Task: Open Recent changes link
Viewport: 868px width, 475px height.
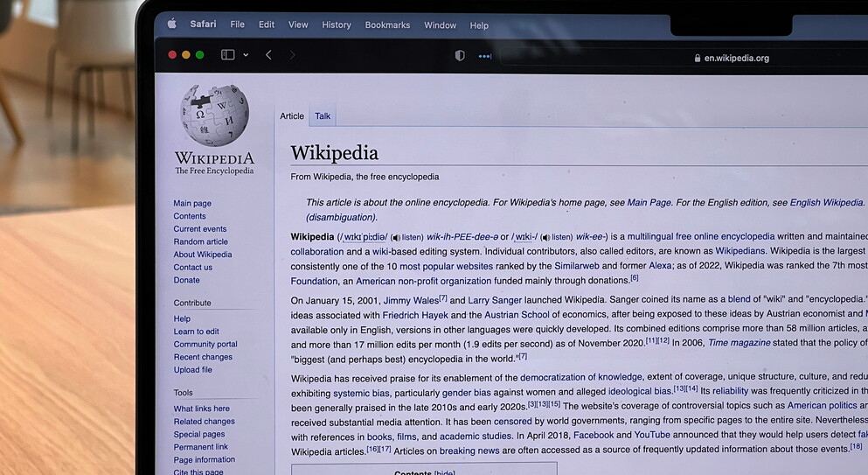Action: click(x=203, y=357)
